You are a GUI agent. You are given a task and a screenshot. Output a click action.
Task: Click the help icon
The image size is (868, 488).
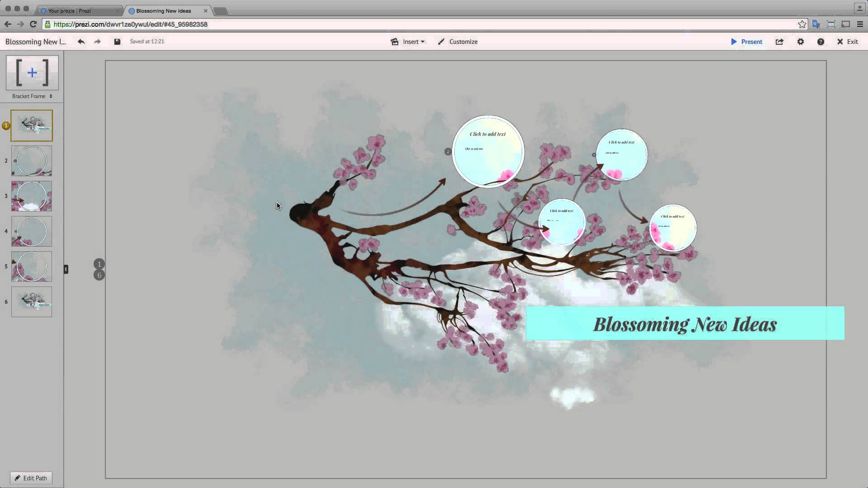click(x=821, y=41)
